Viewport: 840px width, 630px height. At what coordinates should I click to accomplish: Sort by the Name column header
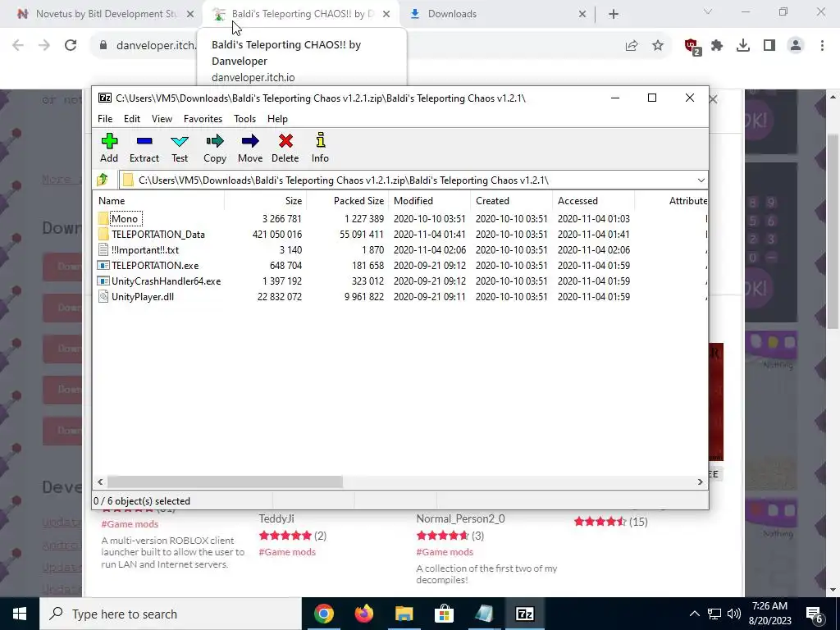coord(160,201)
